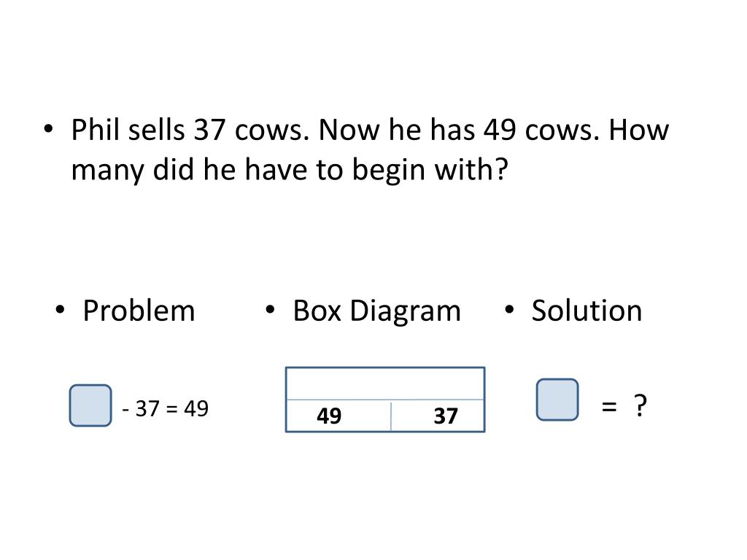Click the empty top row of box diagram

pos(385,384)
